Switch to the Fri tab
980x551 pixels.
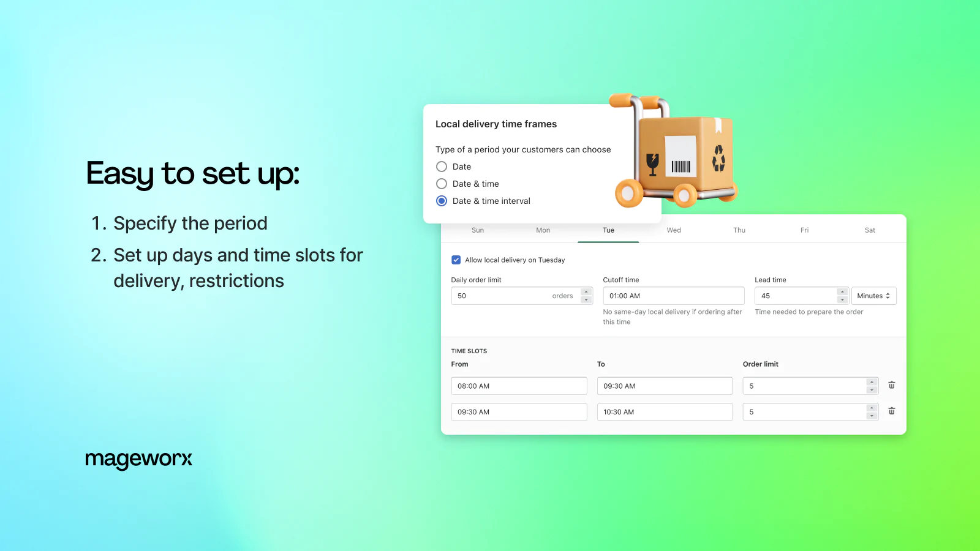[805, 230]
